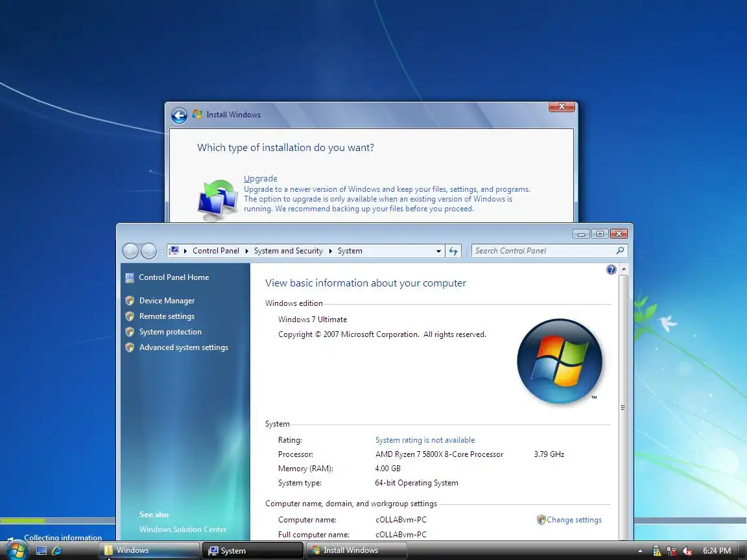
Task: Open Windows Solution Center link
Action: click(183, 529)
